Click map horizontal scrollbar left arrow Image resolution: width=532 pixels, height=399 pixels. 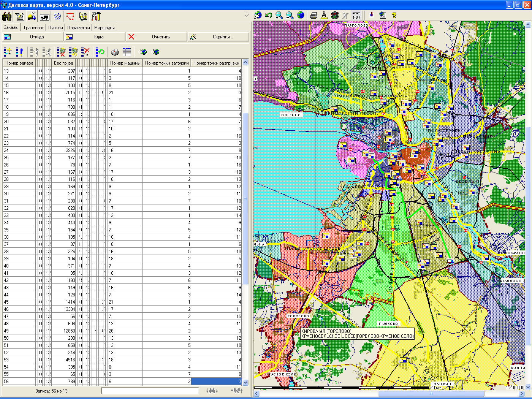point(256,394)
